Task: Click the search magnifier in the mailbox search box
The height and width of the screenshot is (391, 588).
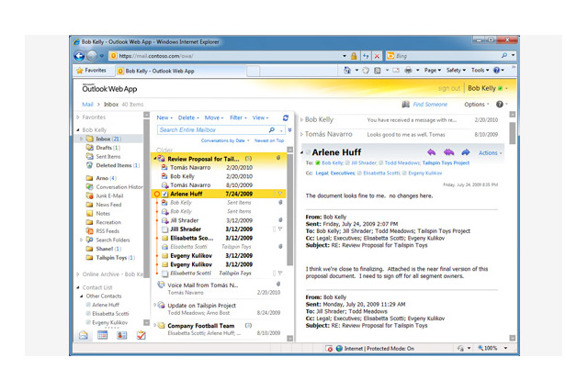Action: click(x=272, y=129)
